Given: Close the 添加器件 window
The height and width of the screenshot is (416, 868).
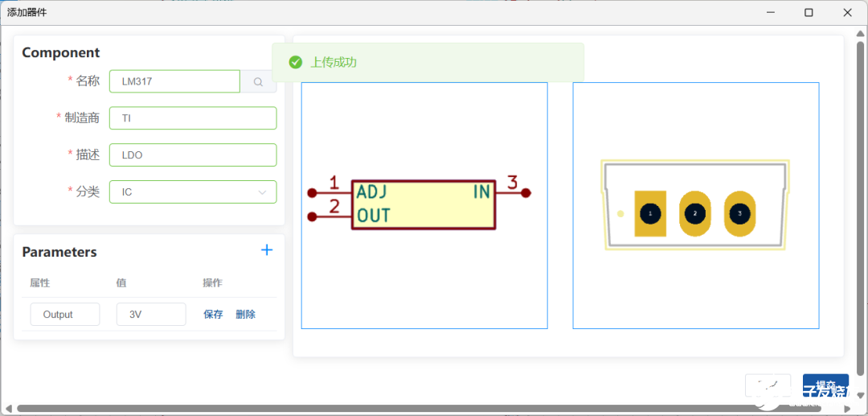Looking at the screenshot, I should [848, 13].
